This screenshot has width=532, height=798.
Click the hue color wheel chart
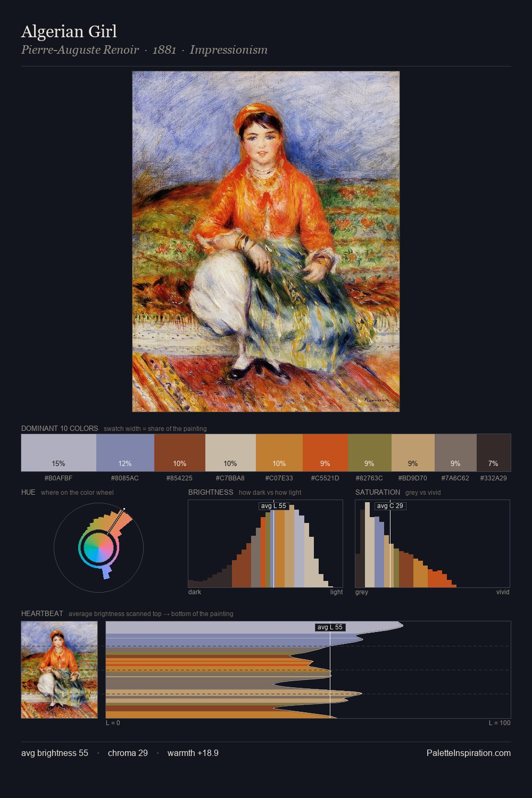(x=99, y=547)
